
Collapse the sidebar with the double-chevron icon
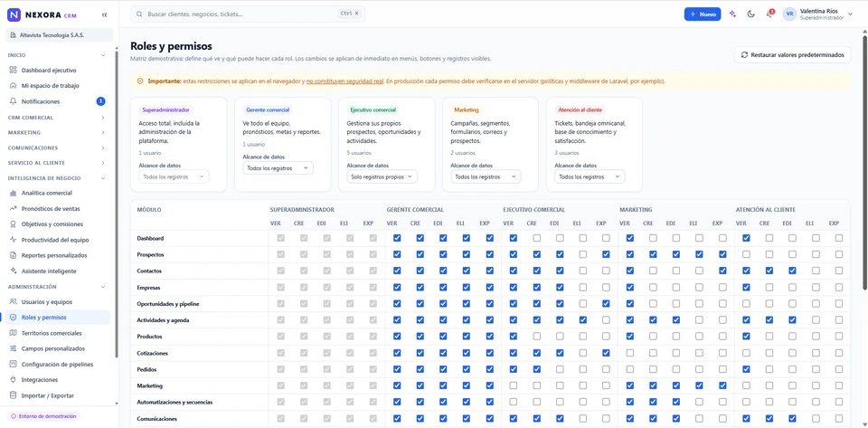105,15
